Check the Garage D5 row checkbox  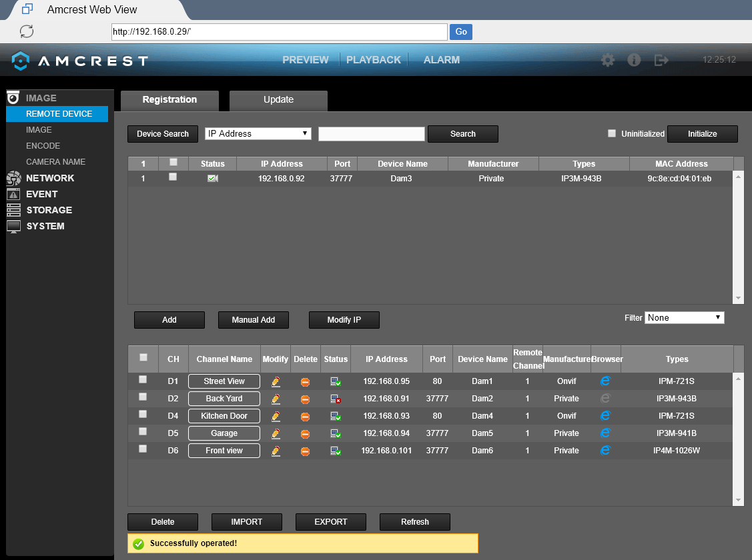[142, 431]
